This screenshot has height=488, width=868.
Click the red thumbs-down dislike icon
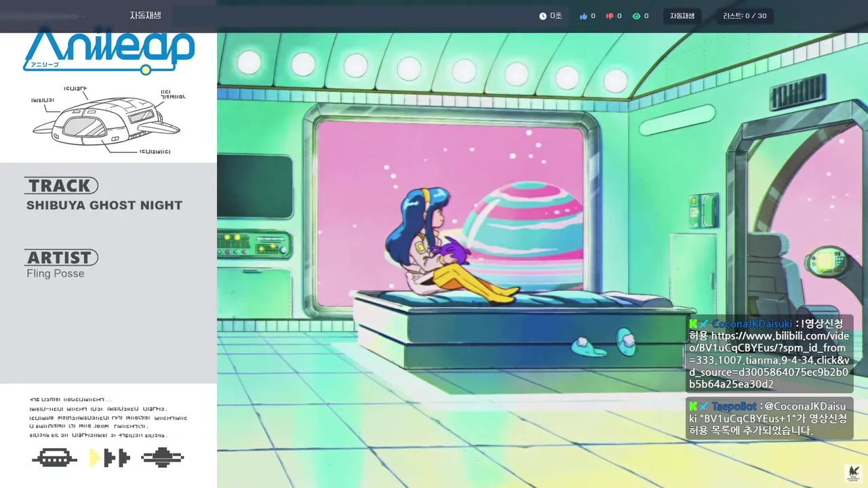coord(610,16)
